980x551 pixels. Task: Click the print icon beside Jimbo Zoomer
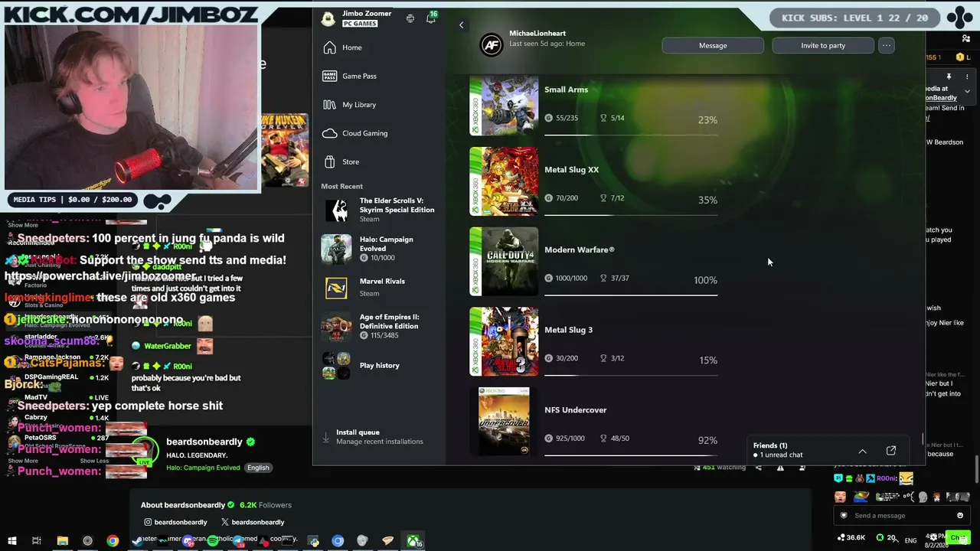[x=410, y=18]
